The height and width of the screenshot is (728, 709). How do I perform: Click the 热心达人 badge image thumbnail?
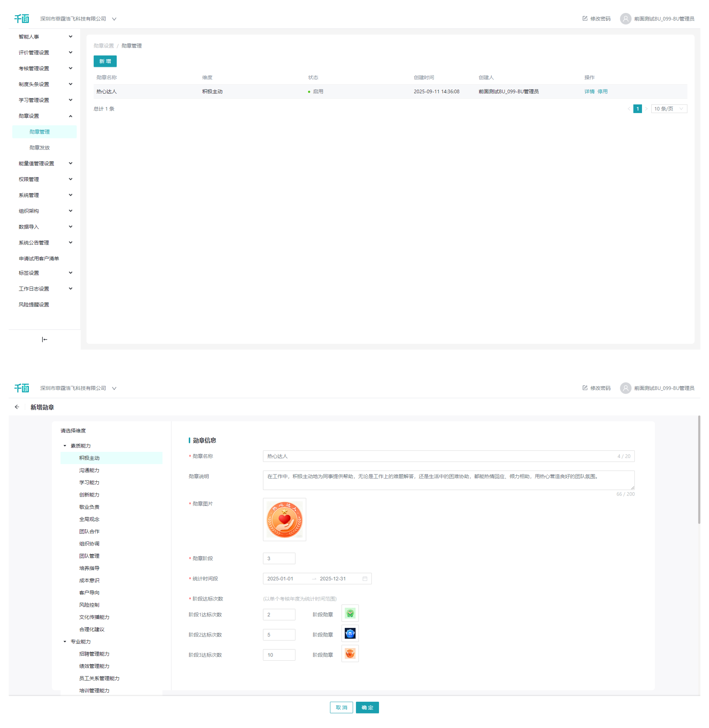pyautogui.click(x=284, y=520)
